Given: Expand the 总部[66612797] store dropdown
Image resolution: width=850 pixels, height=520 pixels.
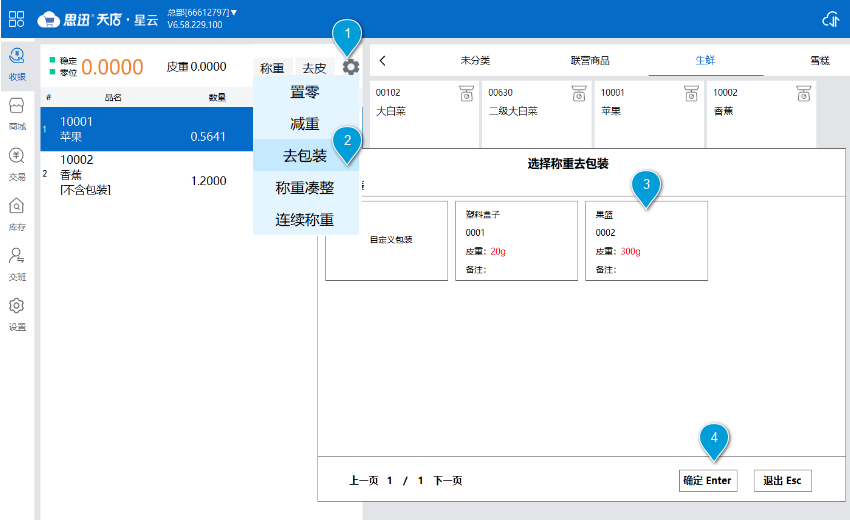Looking at the screenshot, I should click(202, 12).
